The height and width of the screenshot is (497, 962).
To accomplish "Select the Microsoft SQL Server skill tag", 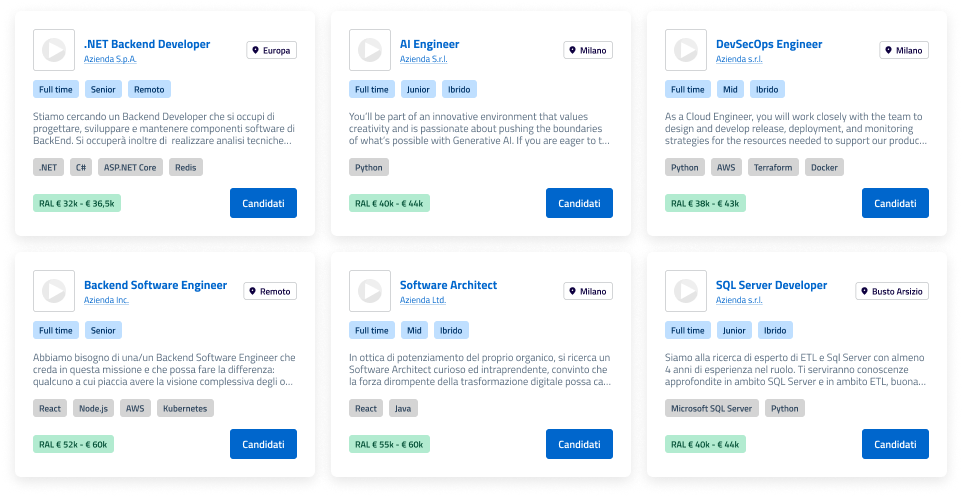I will [712, 409].
